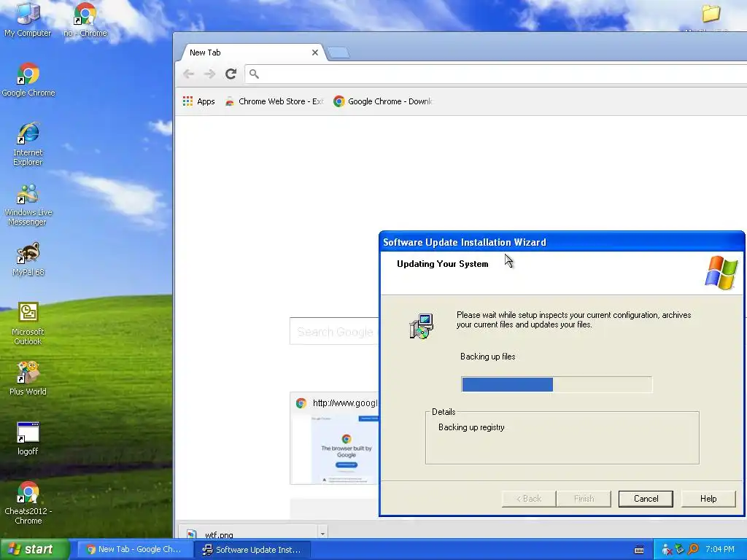747x560 pixels.
Task: Go back using Chrome's back arrow
Action: click(189, 74)
